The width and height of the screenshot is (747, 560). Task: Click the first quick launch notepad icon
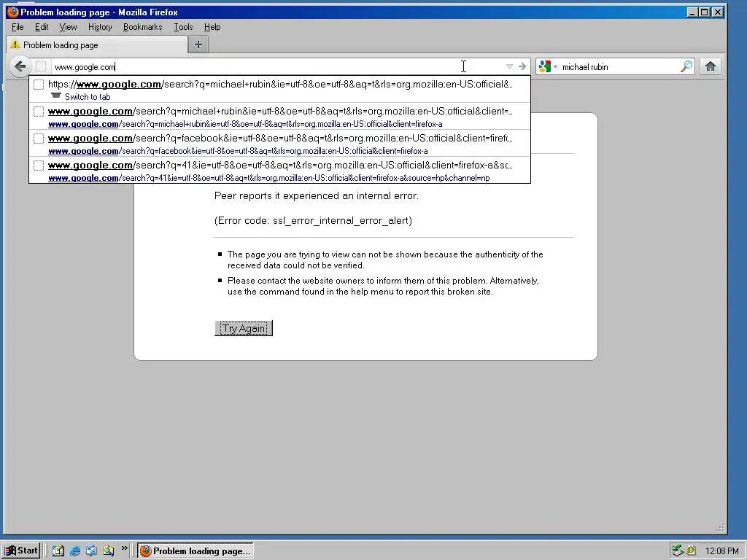tap(58, 551)
